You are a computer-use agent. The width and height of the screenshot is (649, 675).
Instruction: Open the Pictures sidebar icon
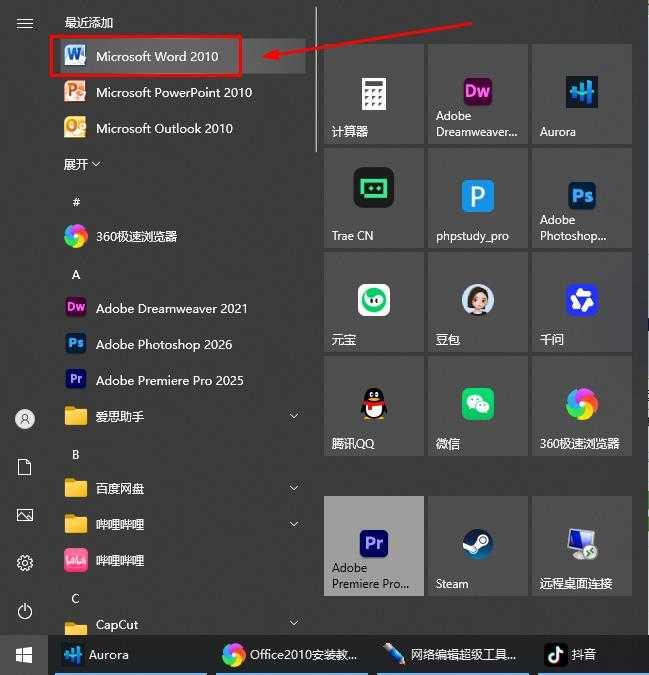(x=25, y=515)
